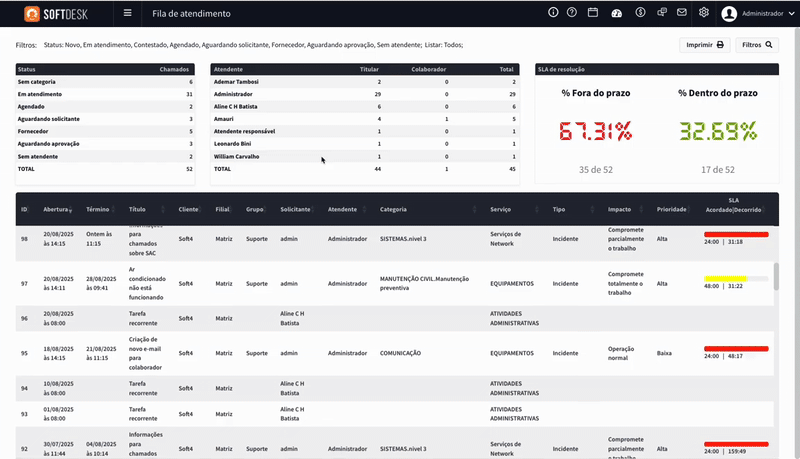This screenshot has width=800, height=459.
Task: Open the dashboard gauge icon
Action: tap(616, 13)
